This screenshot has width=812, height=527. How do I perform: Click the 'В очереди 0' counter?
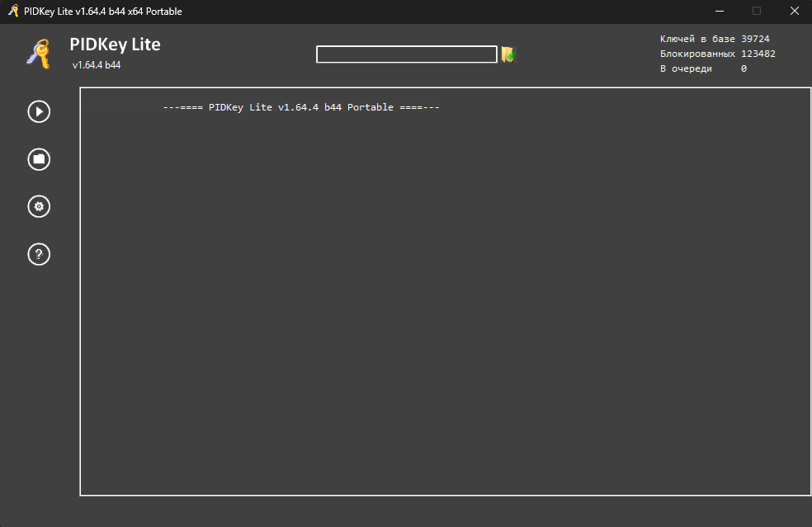(x=703, y=68)
